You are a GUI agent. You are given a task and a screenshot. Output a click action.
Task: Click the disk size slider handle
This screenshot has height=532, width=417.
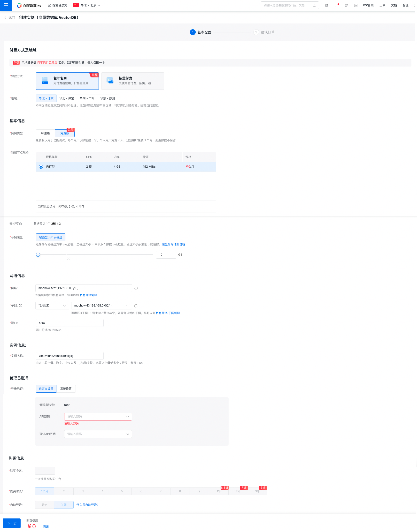[x=38, y=255]
